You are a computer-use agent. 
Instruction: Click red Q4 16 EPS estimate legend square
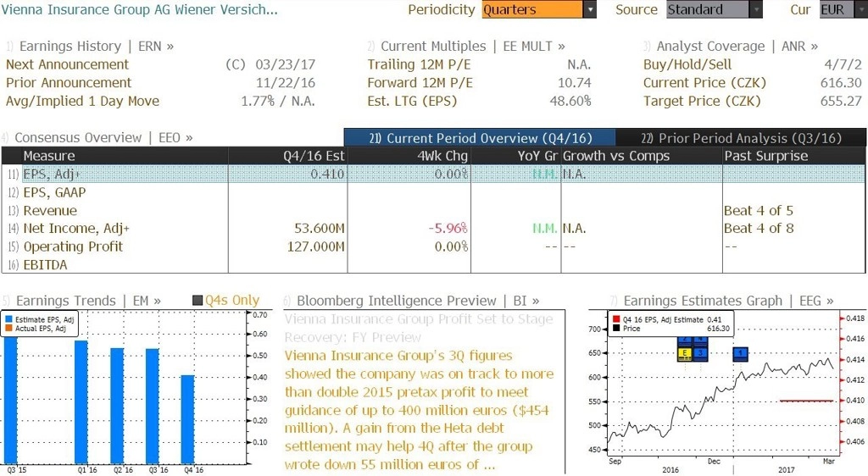point(616,319)
